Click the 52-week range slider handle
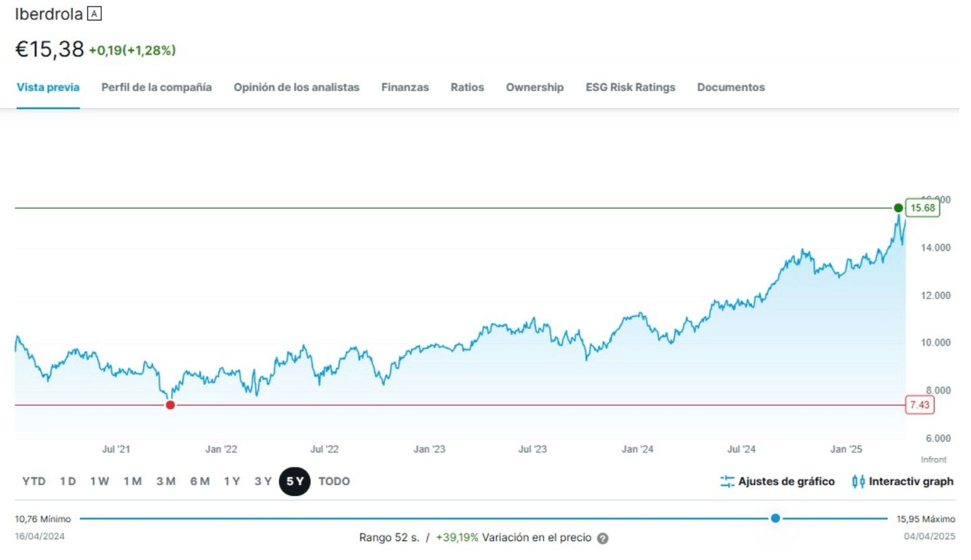Screen dimensions: 971x560 coord(775,518)
